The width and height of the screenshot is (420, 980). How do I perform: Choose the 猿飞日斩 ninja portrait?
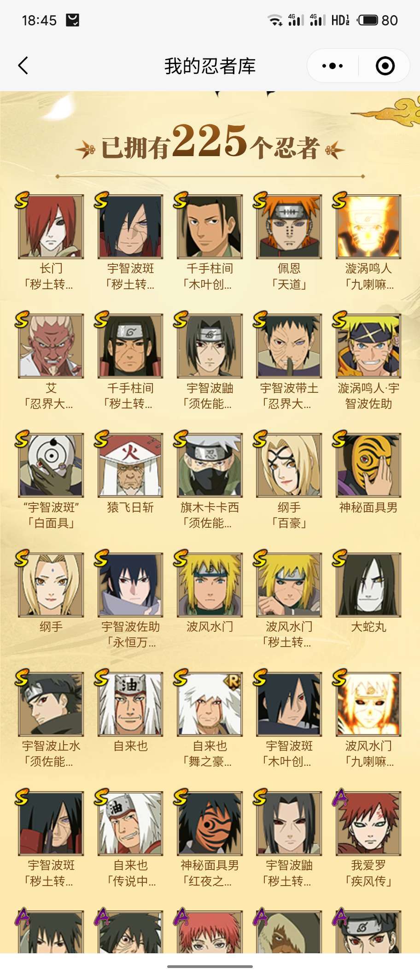coord(130,465)
